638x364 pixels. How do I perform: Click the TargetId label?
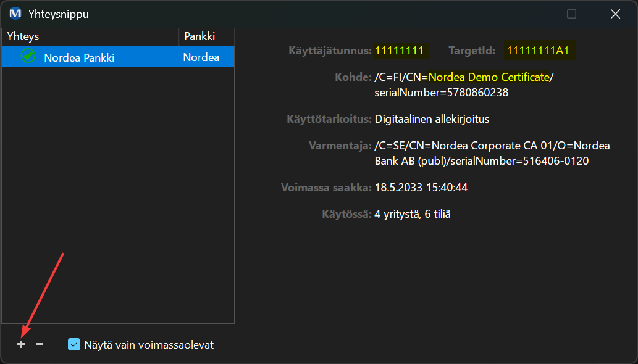click(472, 51)
